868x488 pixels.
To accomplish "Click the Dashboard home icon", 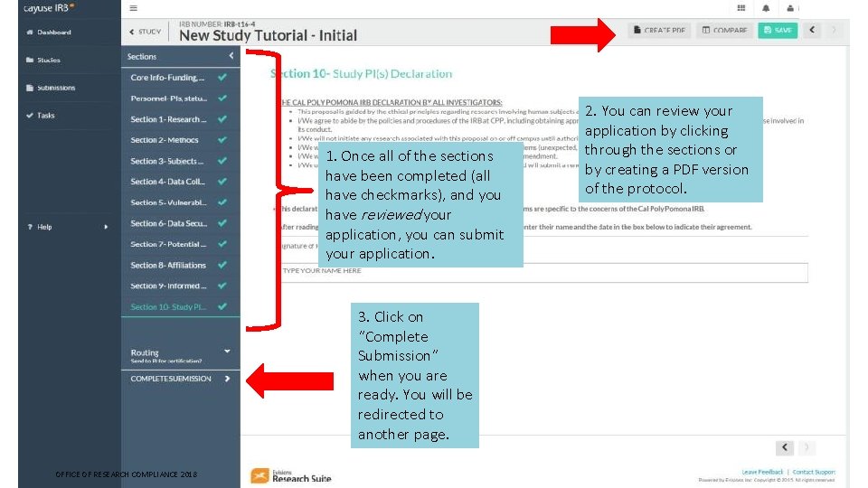I will pyautogui.click(x=29, y=33).
